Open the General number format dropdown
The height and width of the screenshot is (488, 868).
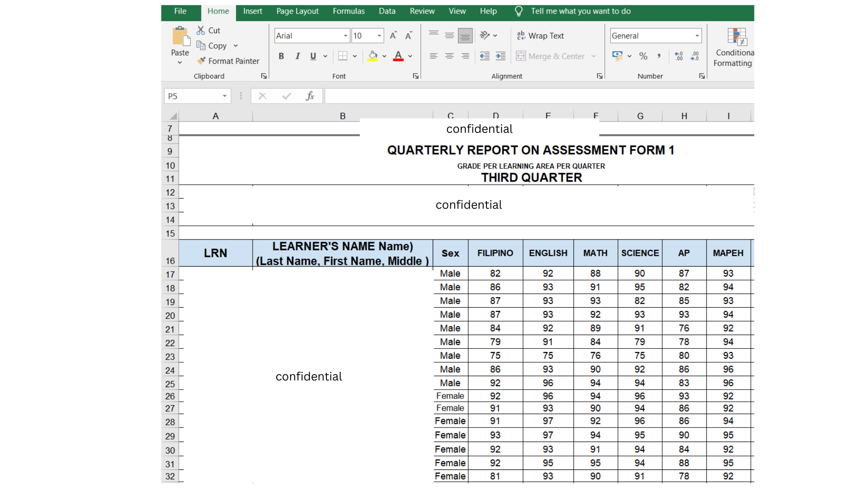coord(697,36)
